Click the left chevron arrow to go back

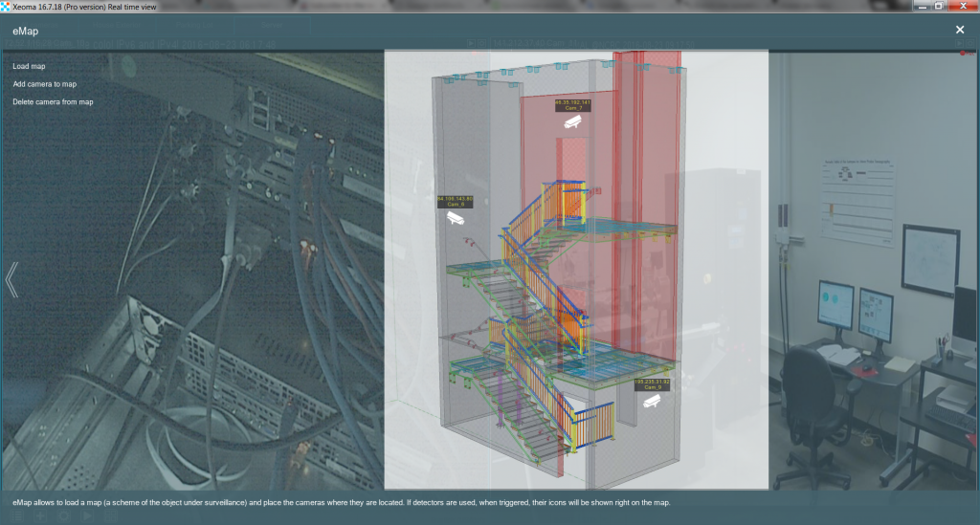pyautogui.click(x=11, y=279)
